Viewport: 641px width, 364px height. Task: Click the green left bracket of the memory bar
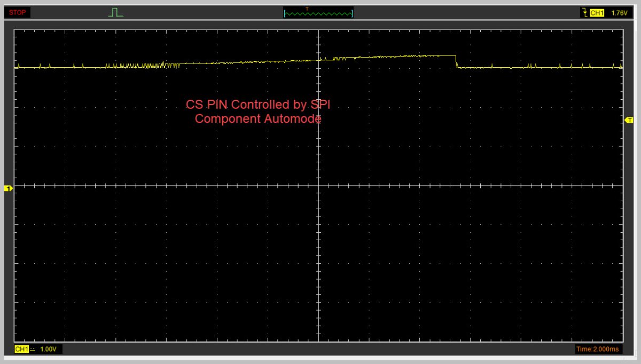click(x=285, y=13)
